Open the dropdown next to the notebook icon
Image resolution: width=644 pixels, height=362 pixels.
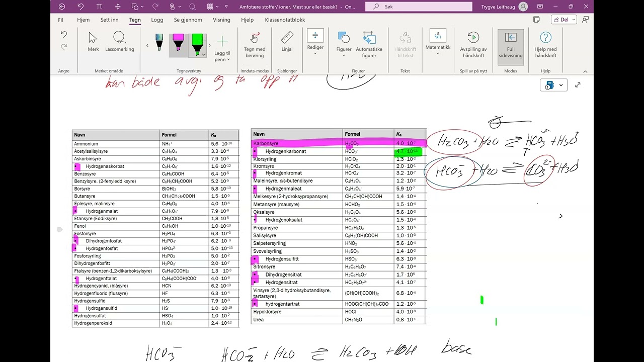[x=561, y=85]
